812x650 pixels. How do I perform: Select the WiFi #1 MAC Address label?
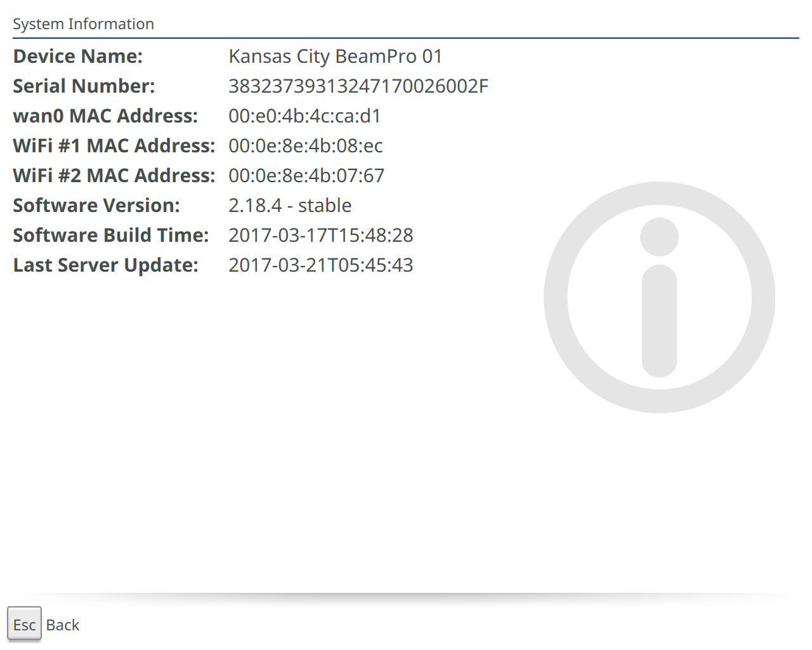click(x=114, y=146)
